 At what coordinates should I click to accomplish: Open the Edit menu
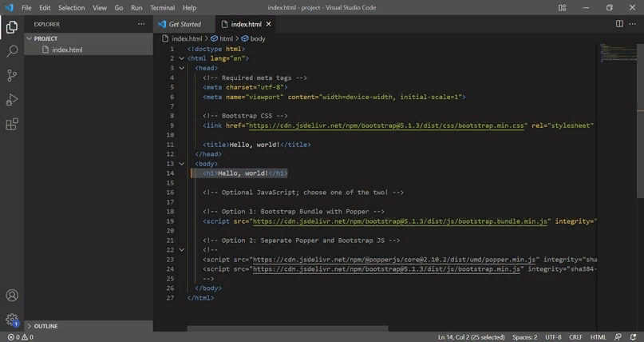coord(45,7)
